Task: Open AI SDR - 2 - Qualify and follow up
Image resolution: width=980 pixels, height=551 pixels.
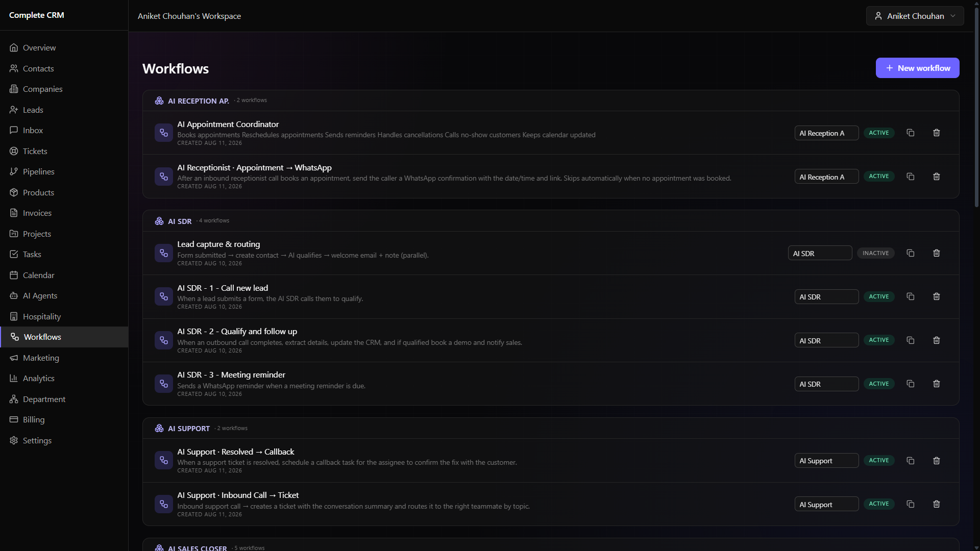Action: (x=237, y=332)
